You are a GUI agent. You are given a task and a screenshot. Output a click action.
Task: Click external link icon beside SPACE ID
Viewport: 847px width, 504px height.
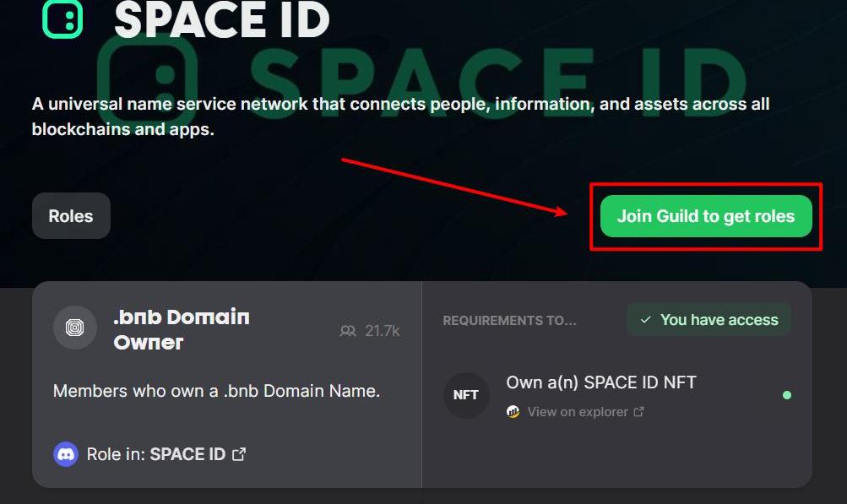(239, 454)
